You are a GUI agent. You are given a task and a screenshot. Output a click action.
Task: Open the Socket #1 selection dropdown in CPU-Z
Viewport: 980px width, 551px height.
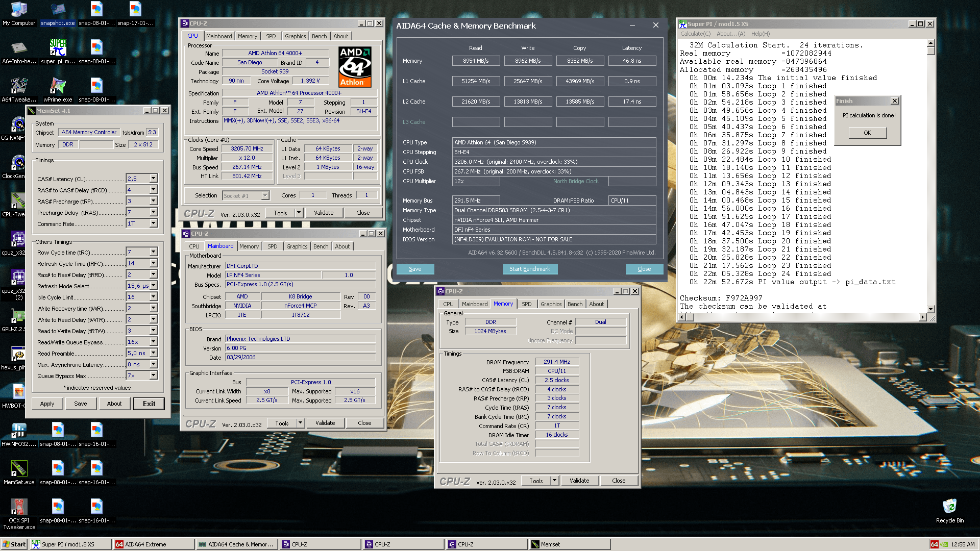pyautogui.click(x=265, y=195)
